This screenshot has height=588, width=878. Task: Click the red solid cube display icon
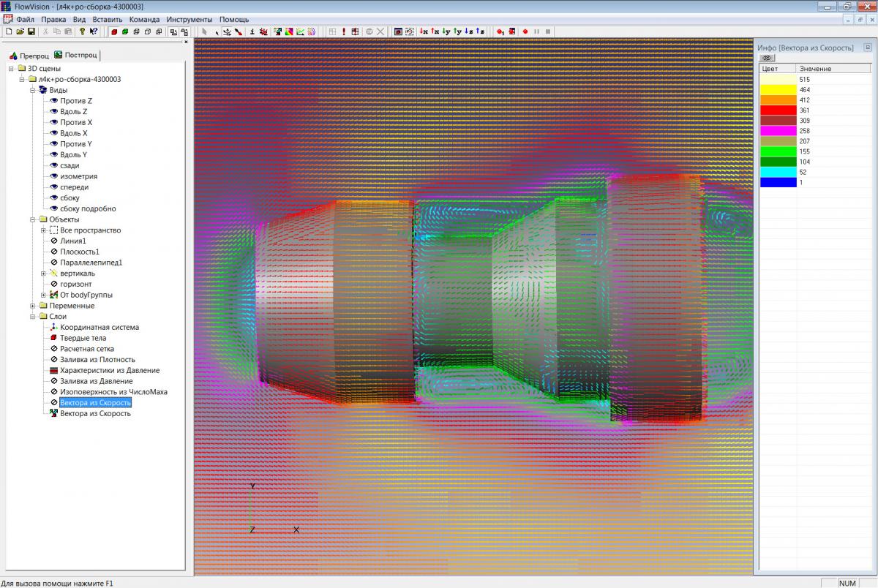tap(114, 31)
